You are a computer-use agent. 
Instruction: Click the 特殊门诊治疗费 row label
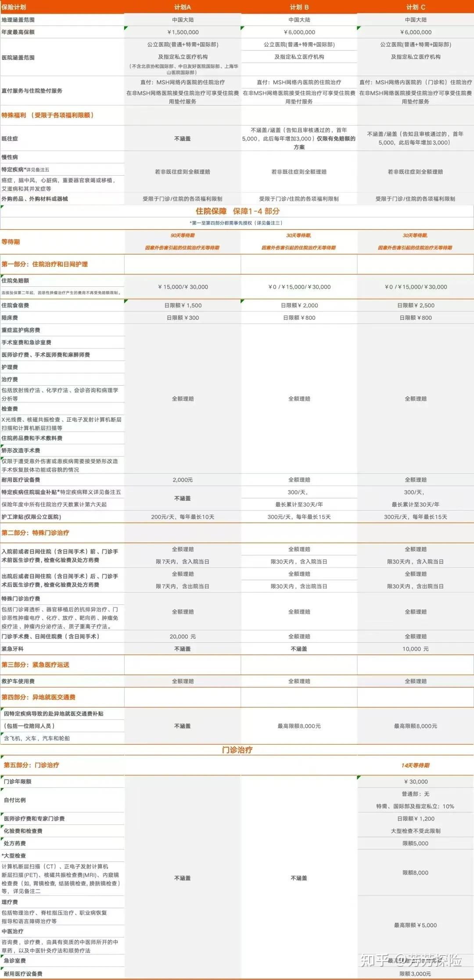21,598
